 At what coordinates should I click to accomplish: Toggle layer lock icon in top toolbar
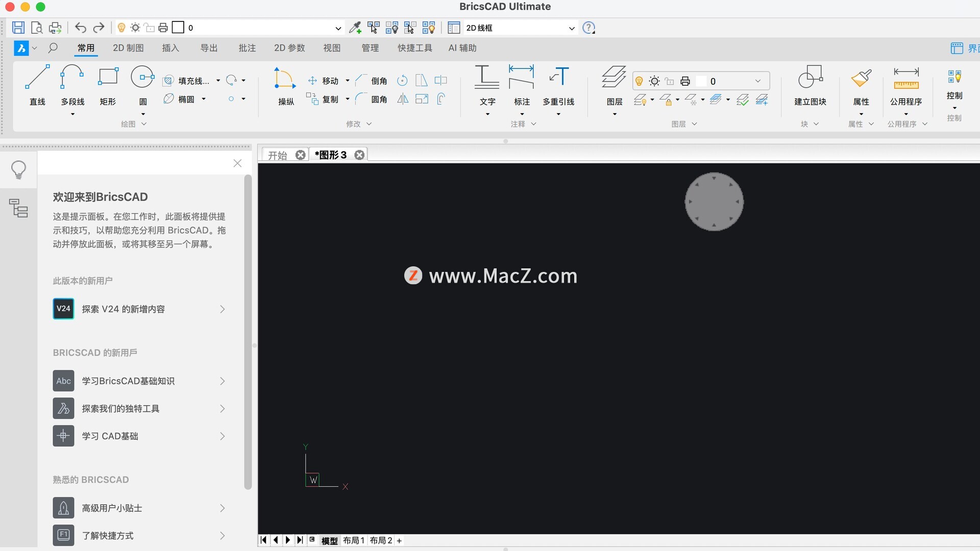[149, 28]
